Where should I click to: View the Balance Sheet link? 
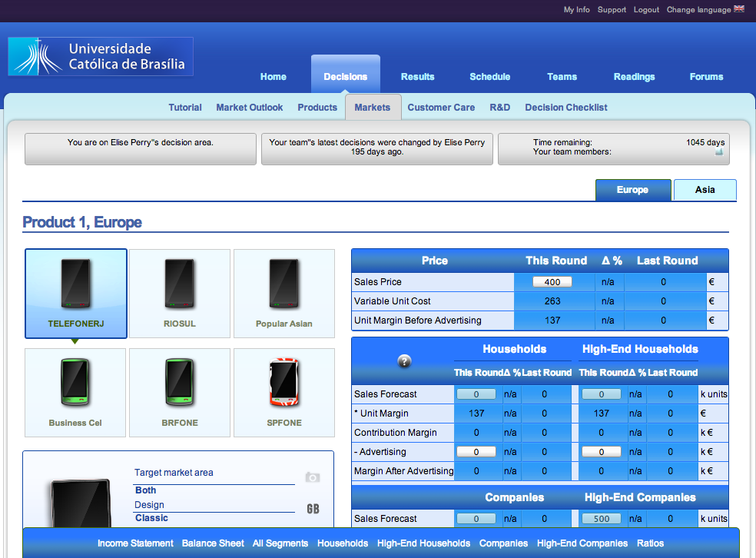coord(213,543)
